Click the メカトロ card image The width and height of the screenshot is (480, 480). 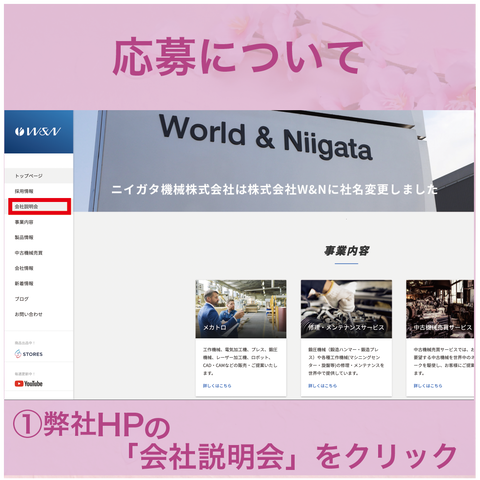pos(241,309)
